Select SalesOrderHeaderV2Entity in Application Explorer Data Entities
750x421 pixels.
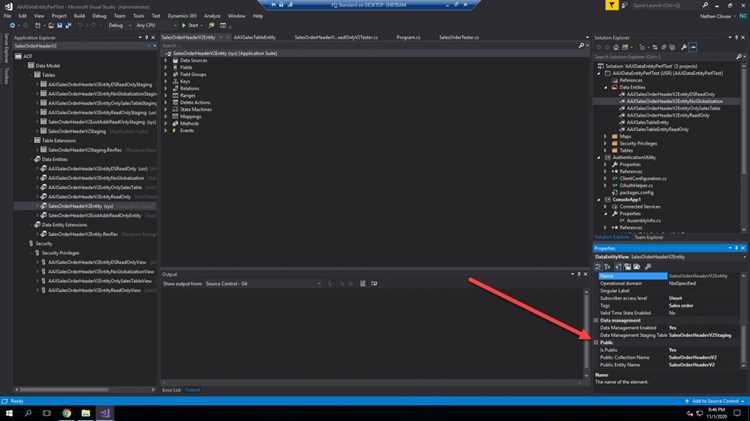point(80,206)
